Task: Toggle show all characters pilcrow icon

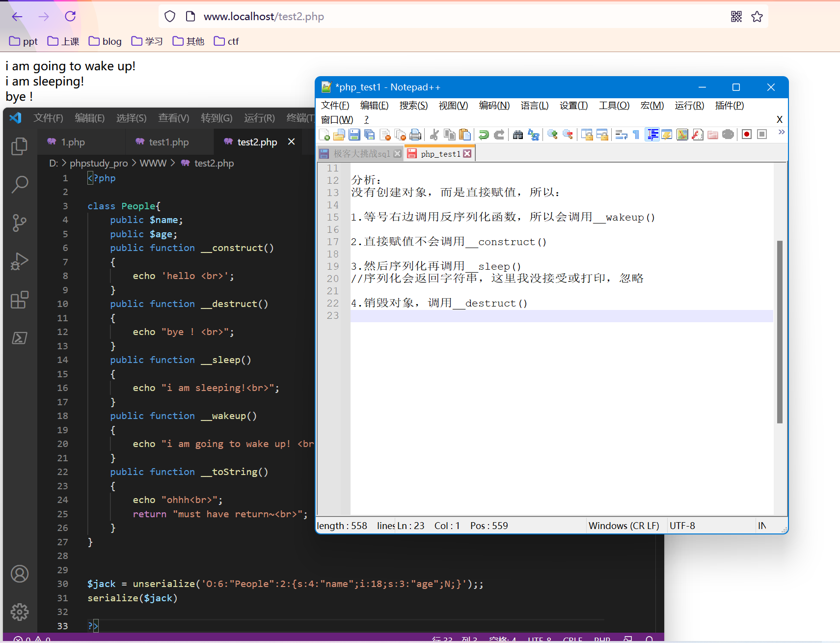Action: click(636, 135)
